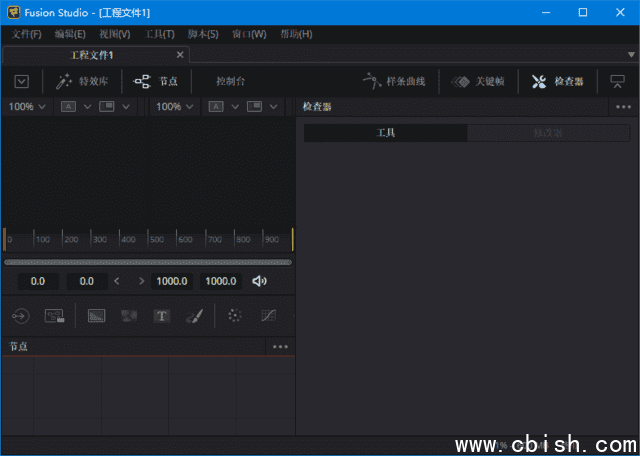Add a Background node from the toolbar
640x456 pixels.
pos(97,316)
